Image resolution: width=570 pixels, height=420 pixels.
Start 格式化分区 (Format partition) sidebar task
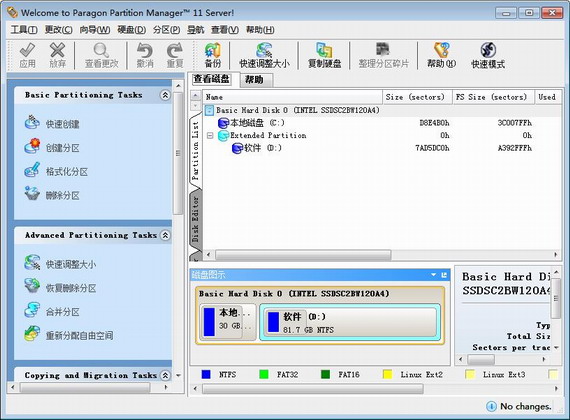pos(56,172)
